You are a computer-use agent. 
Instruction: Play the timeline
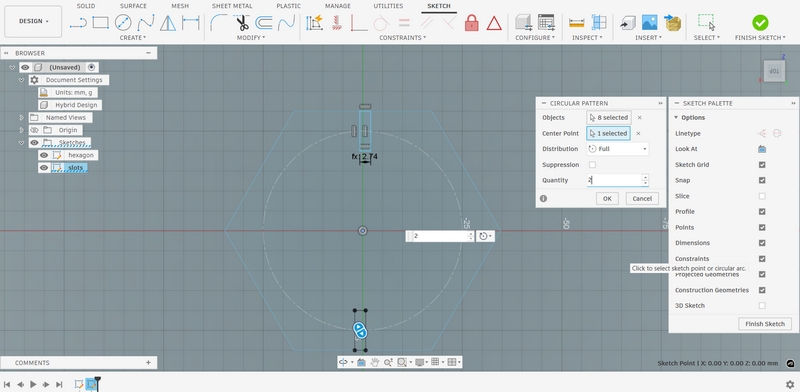pyautogui.click(x=33, y=384)
